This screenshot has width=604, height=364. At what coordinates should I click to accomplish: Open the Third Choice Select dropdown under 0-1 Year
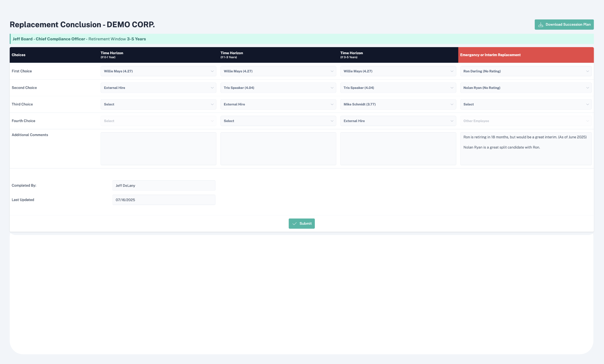click(158, 104)
